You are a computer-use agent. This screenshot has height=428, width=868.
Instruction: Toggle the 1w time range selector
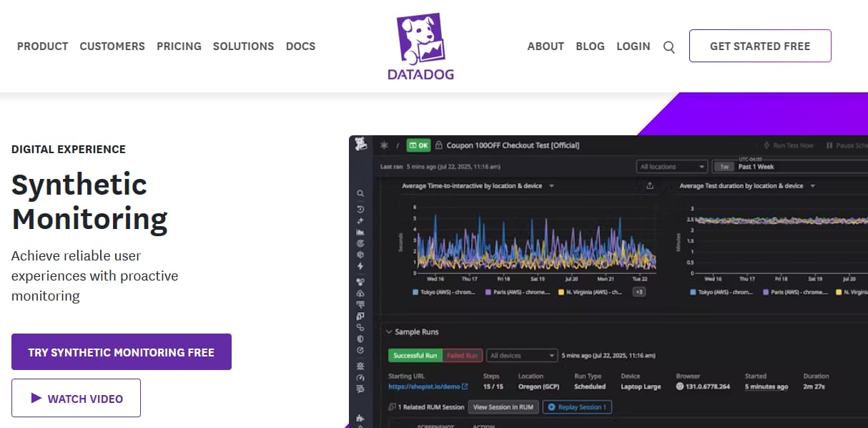[724, 166]
